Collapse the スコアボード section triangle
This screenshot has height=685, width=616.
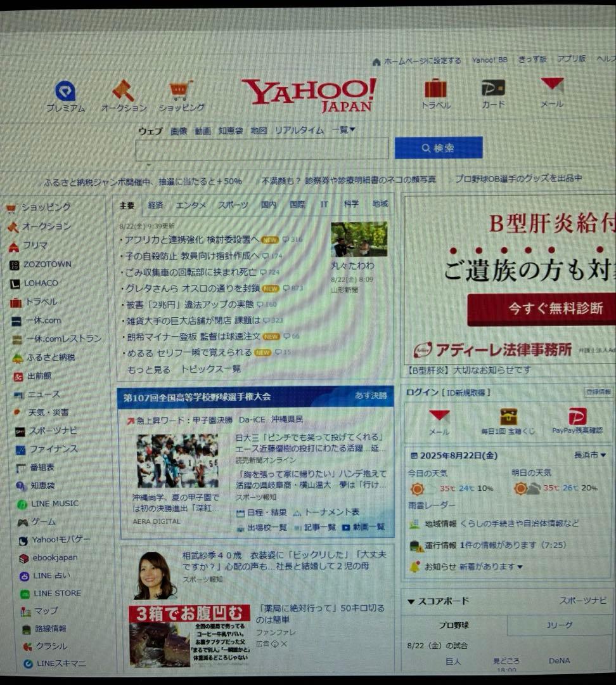pos(411,601)
